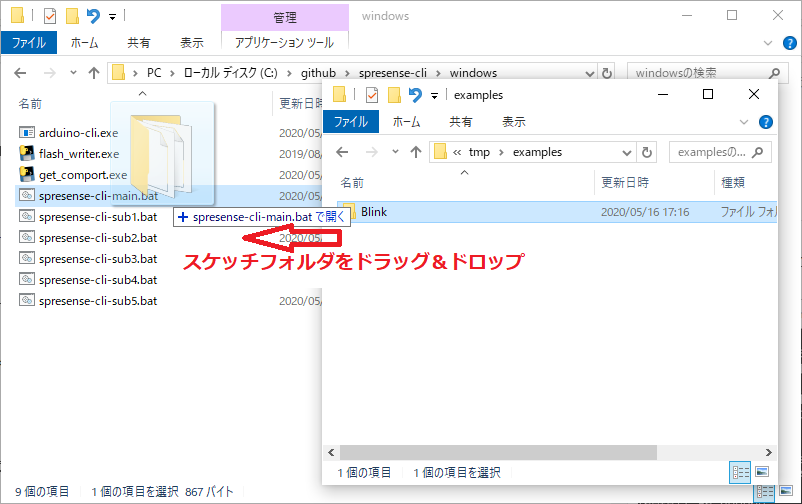Open the ホーム tab in the windows window
This screenshot has height=504, width=802.
pyautogui.click(x=84, y=42)
